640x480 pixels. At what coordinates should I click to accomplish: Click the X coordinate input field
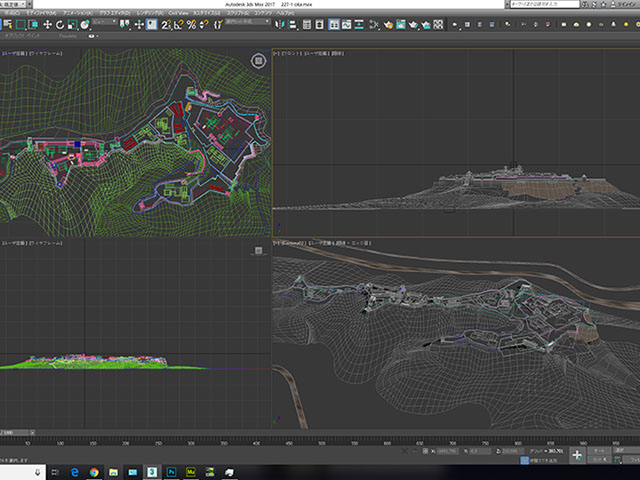click(447, 451)
